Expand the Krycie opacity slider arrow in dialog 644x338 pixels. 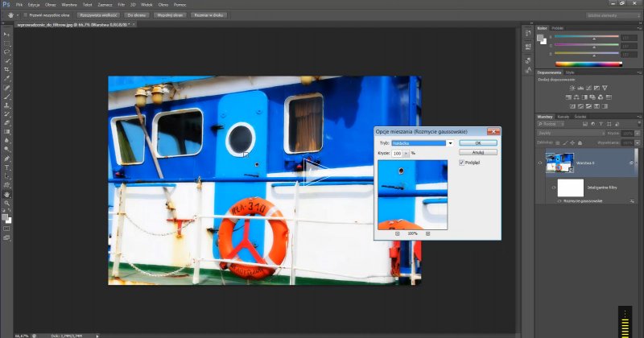pyautogui.click(x=407, y=151)
